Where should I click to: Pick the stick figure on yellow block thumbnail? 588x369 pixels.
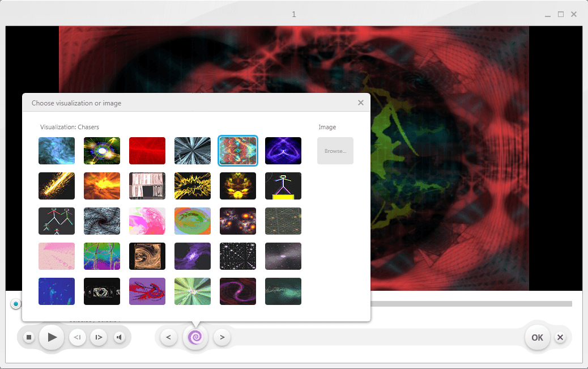click(283, 186)
